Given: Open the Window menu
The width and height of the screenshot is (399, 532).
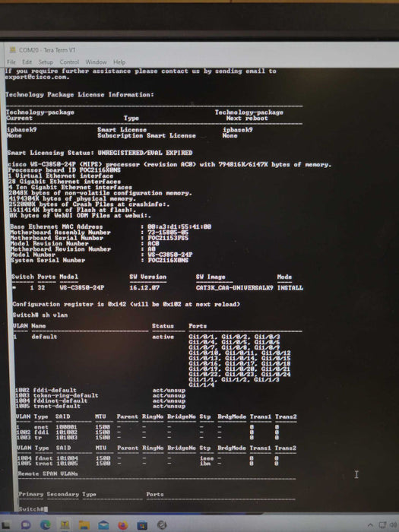Looking at the screenshot, I should pos(96,62).
